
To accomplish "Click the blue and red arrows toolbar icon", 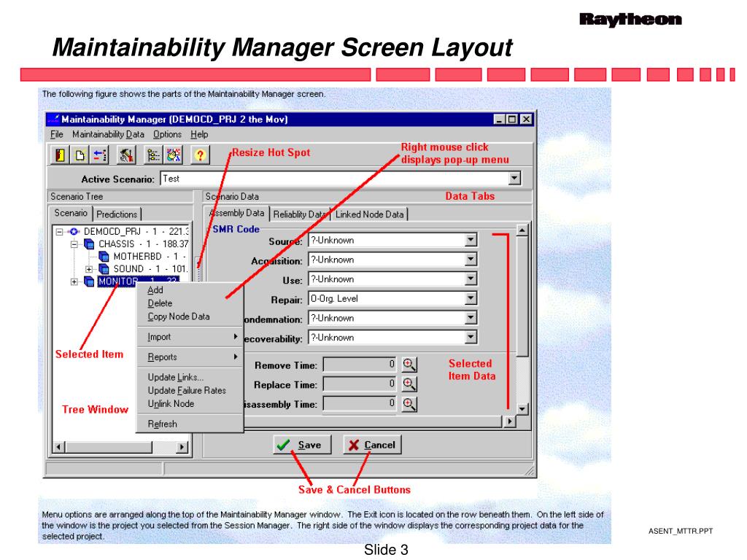I will click(100, 155).
